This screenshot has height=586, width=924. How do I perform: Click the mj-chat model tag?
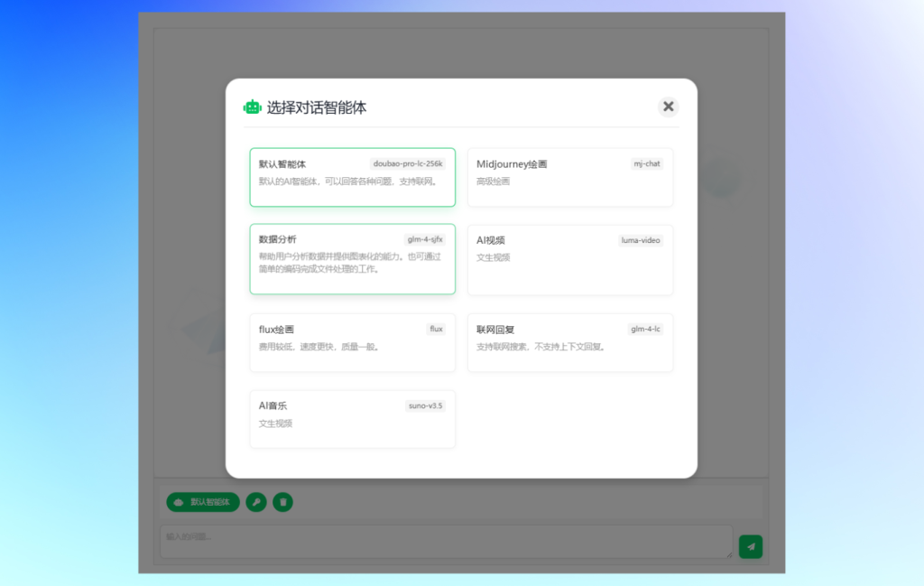coord(646,164)
